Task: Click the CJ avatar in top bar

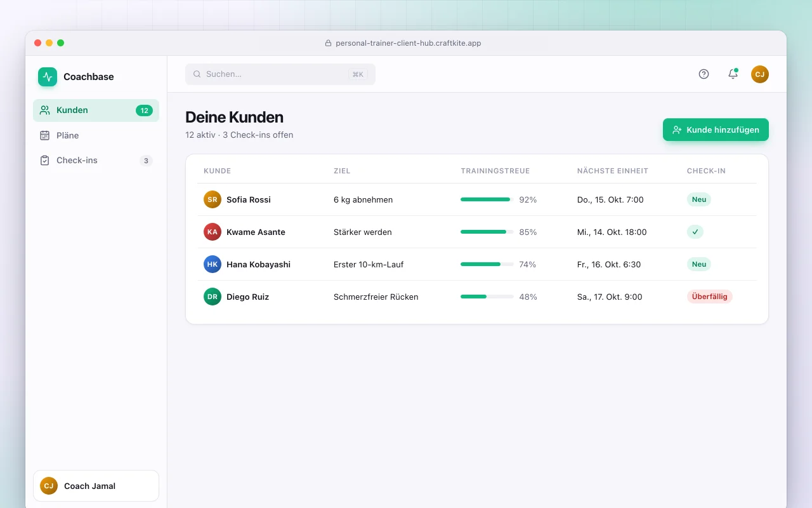Action: [x=760, y=74]
